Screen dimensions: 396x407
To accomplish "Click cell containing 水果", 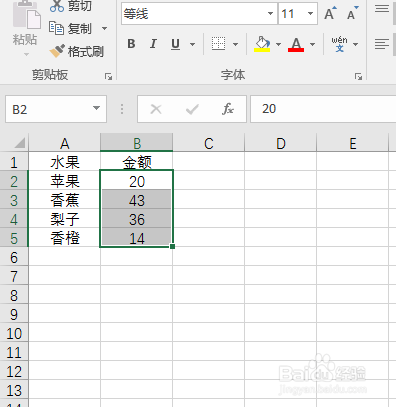I will (x=65, y=162).
